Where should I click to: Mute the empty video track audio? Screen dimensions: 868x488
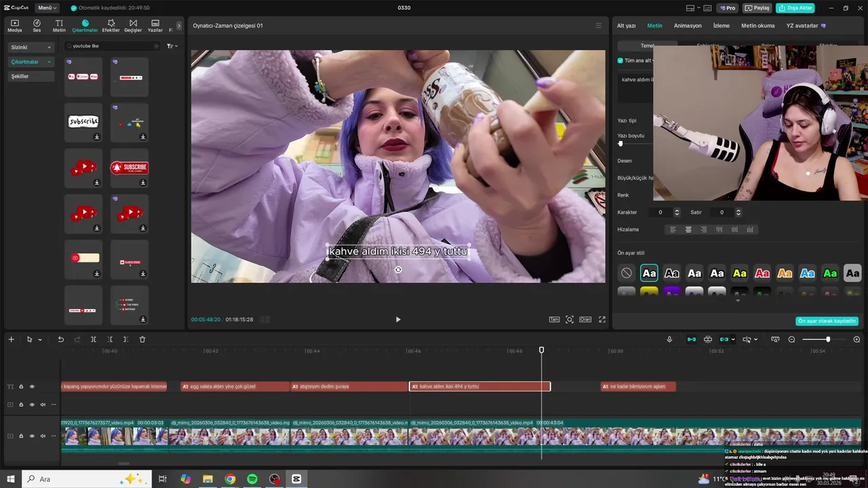[x=43, y=405]
